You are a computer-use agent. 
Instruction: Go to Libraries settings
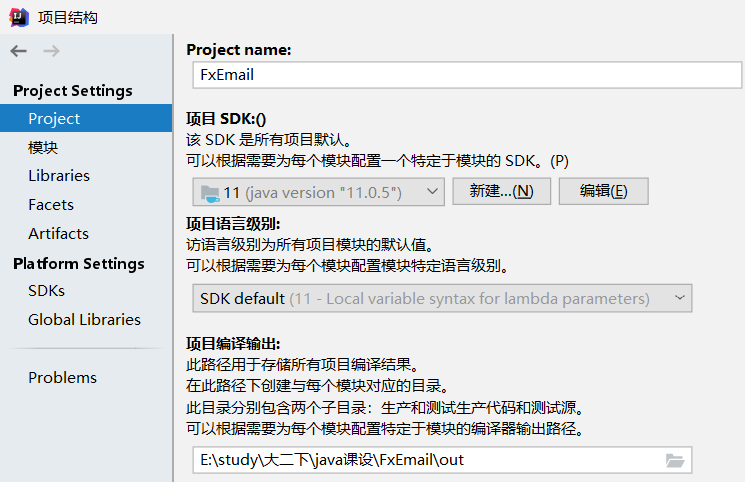point(59,175)
